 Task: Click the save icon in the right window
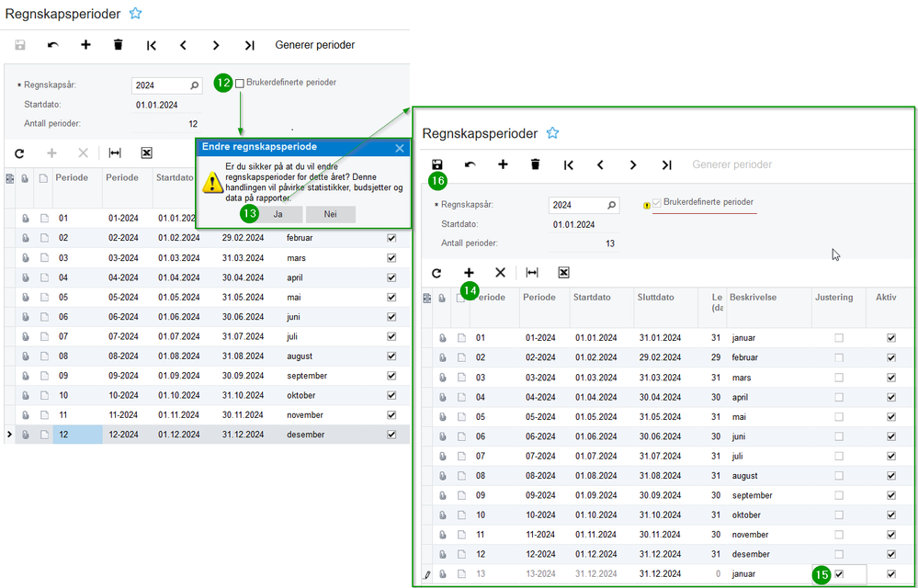coord(437,164)
